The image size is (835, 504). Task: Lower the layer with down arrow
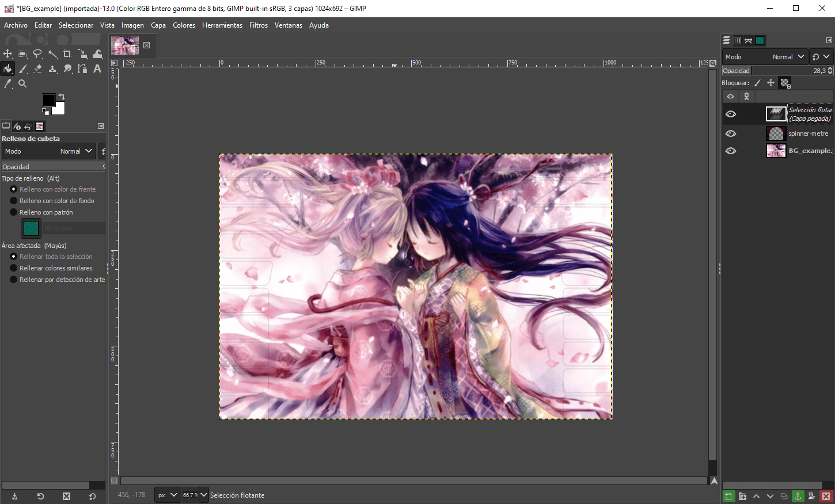pos(770,496)
